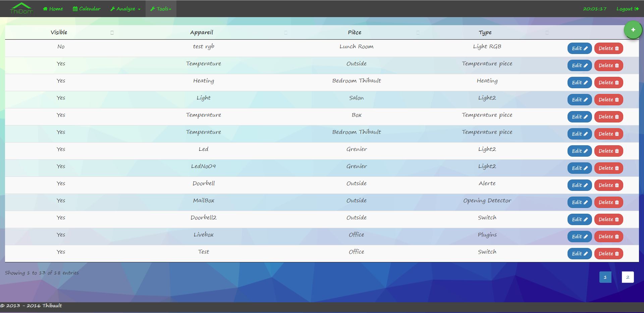The width and height of the screenshot is (644, 313).
Task: Edit the Doorbell device with type Alerte
Action: click(x=580, y=185)
